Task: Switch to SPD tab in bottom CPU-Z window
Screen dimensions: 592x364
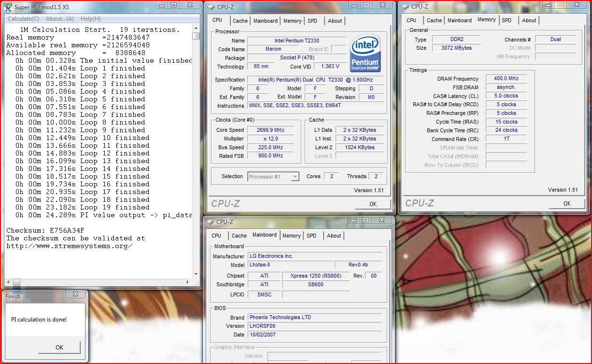Action: pos(311,236)
